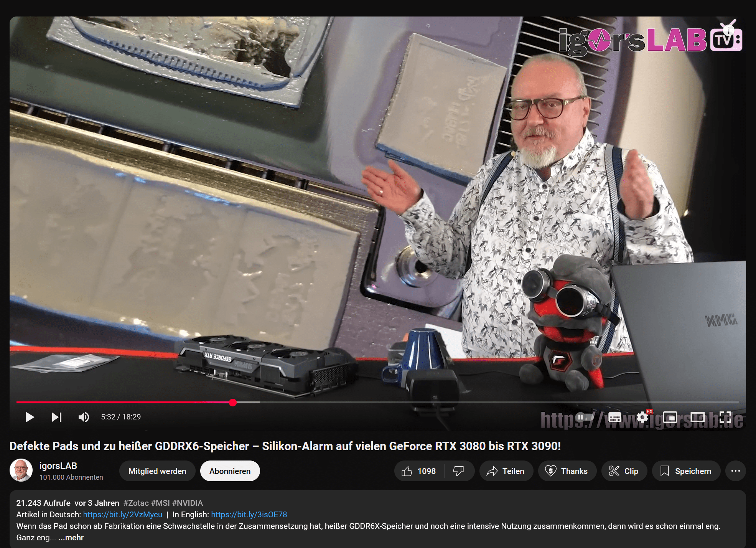
Task: Open player settings gear
Action: tap(642, 417)
